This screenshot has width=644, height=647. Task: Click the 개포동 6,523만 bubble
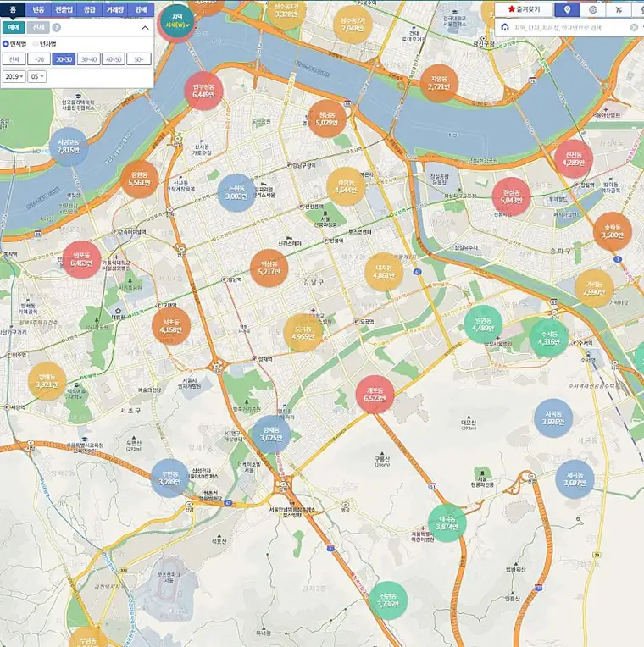(x=375, y=394)
